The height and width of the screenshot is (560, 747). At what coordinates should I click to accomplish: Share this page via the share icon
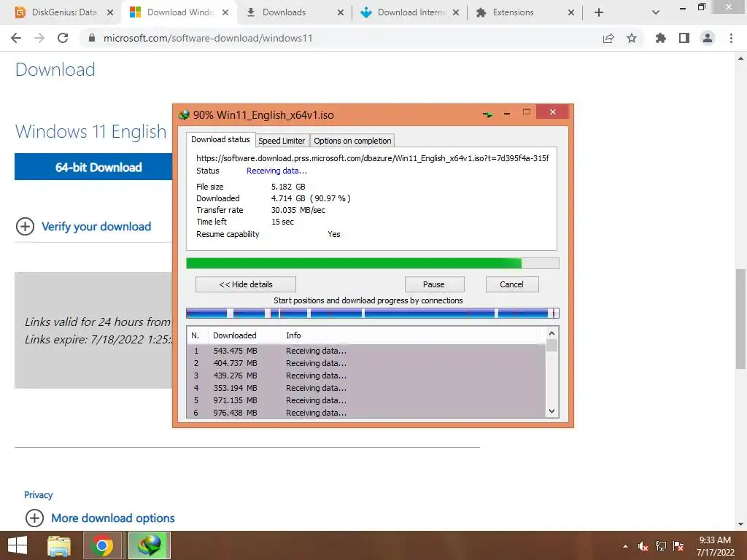pyautogui.click(x=608, y=38)
